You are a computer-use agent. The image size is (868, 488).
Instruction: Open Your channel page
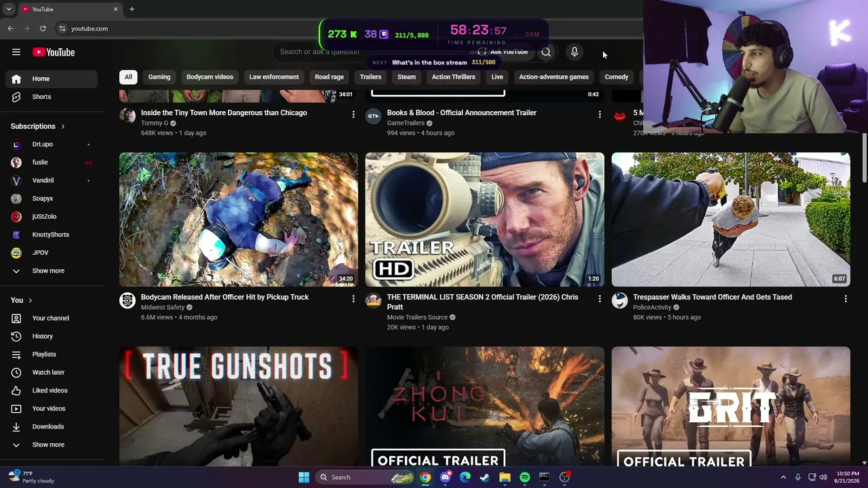tap(52, 318)
